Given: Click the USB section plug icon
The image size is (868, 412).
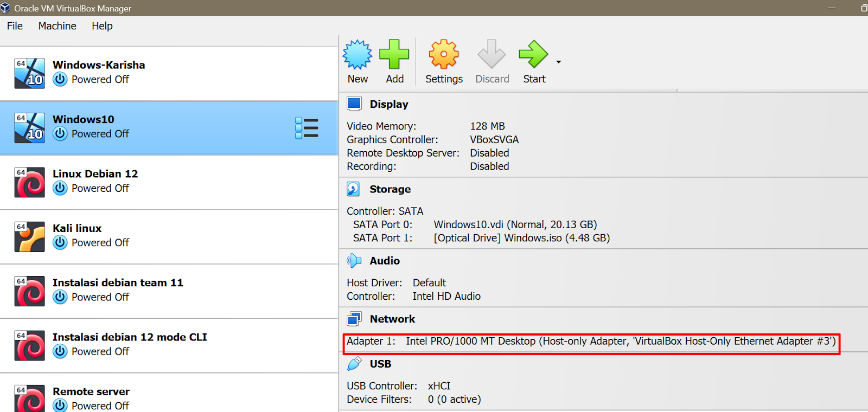Looking at the screenshot, I should [x=354, y=364].
